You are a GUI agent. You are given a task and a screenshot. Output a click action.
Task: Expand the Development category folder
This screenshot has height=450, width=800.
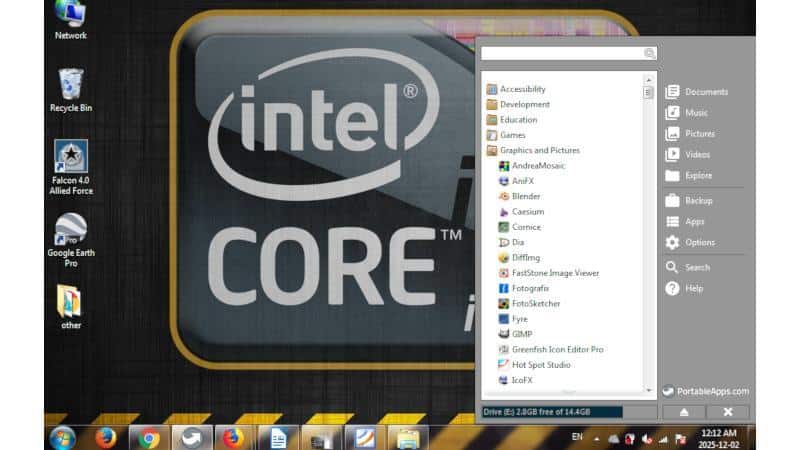point(518,105)
